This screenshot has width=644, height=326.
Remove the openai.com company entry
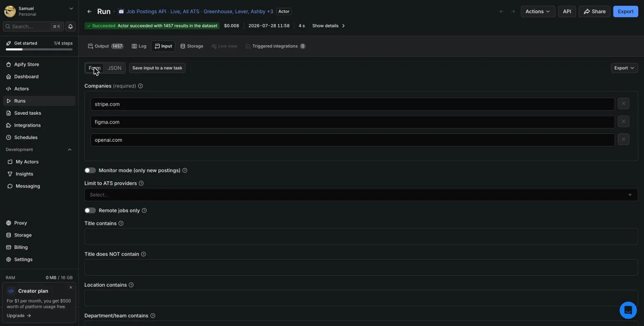pos(623,139)
